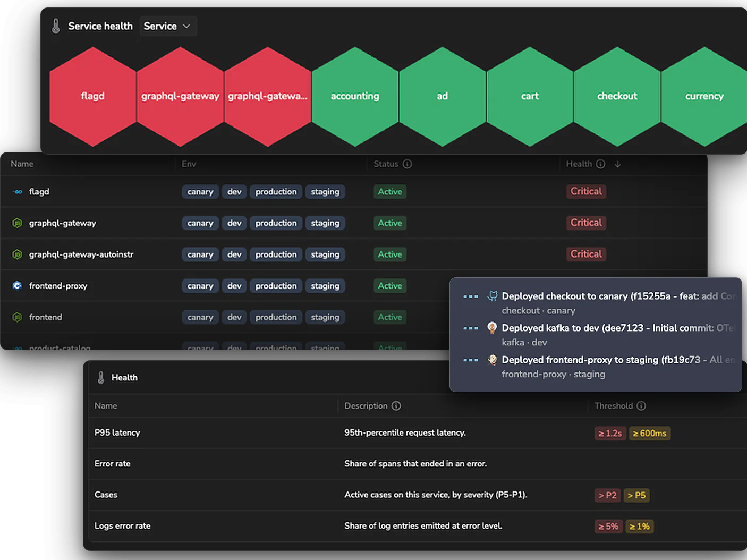Click the thermometer icon in Health panel
747x560 pixels.
coord(101,378)
